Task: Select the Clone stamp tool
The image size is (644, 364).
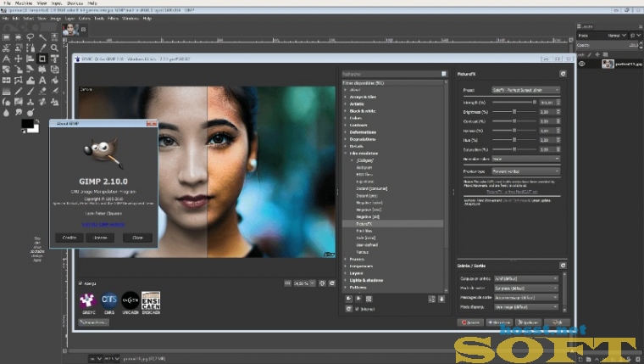Action: pos(31,102)
